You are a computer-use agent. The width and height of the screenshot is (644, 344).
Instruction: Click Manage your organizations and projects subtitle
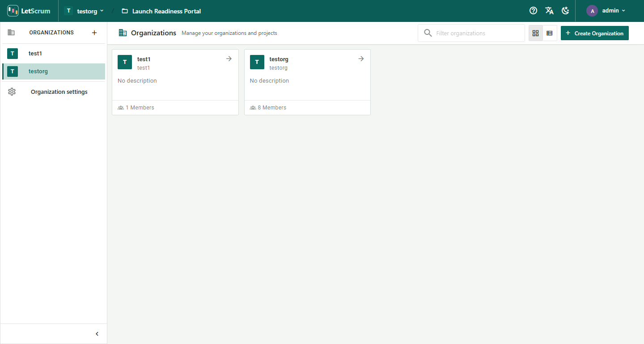pos(229,33)
